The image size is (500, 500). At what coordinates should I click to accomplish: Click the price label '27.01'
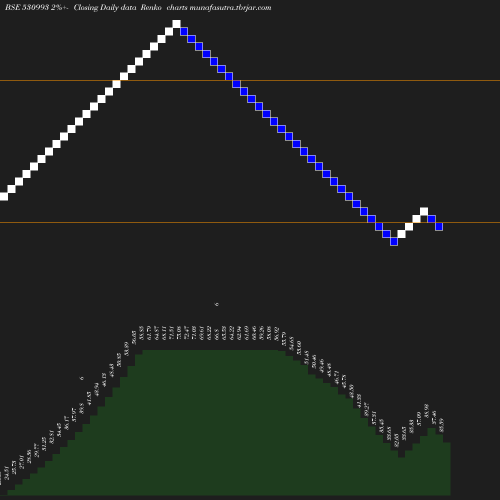22,462
